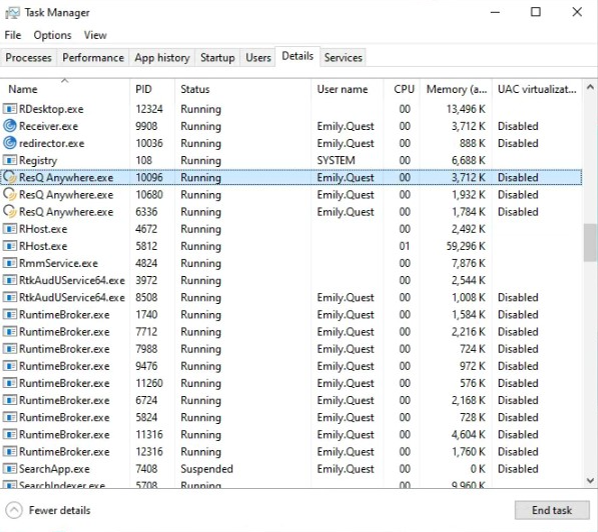Image resolution: width=598 pixels, height=532 pixels.
Task: Click the 4,604 K memory value
Action: (x=468, y=435)
